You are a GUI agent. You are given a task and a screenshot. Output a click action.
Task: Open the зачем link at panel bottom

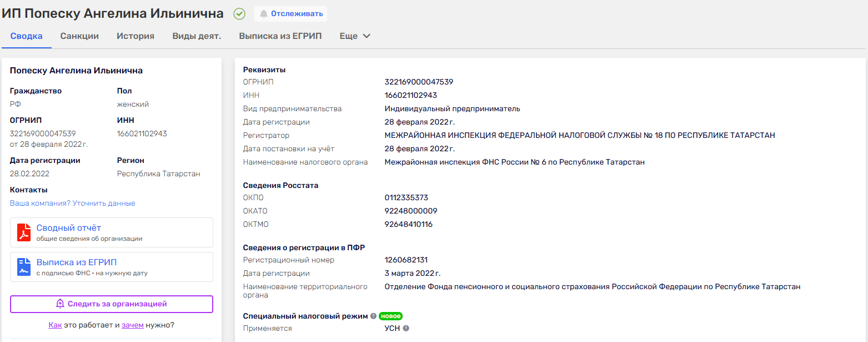[133, 324]
